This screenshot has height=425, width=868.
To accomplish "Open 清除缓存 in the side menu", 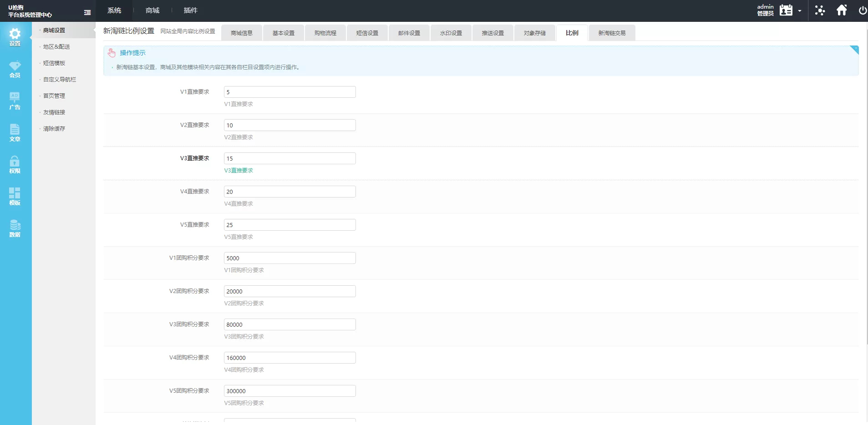I will point(54,129).
